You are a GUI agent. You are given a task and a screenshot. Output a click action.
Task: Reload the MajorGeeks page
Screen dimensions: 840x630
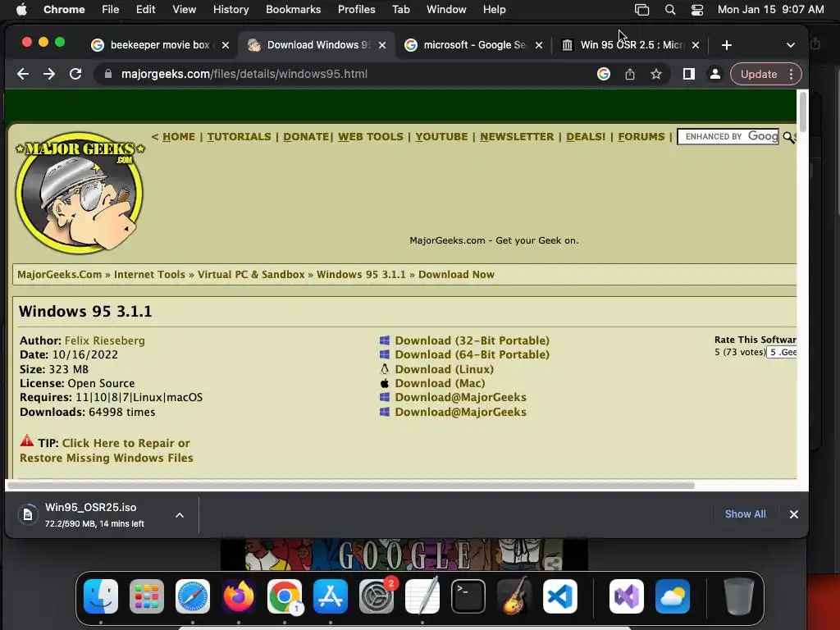click(75, 74)
